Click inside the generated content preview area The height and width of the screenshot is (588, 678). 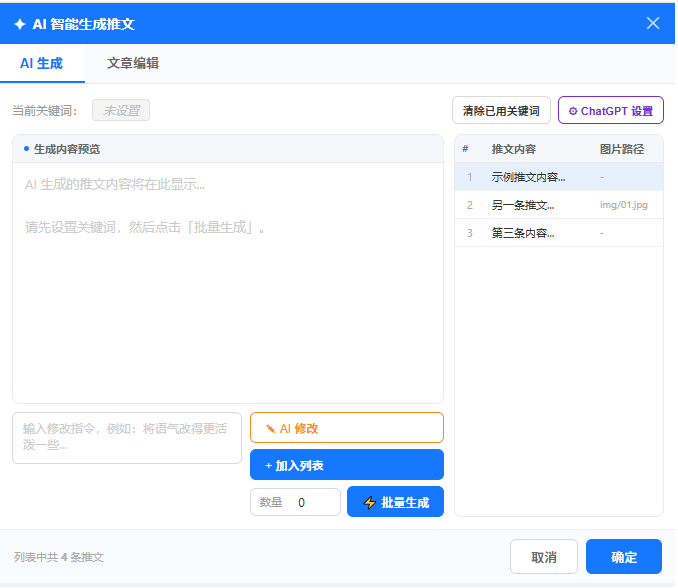(x=227, y=290)
